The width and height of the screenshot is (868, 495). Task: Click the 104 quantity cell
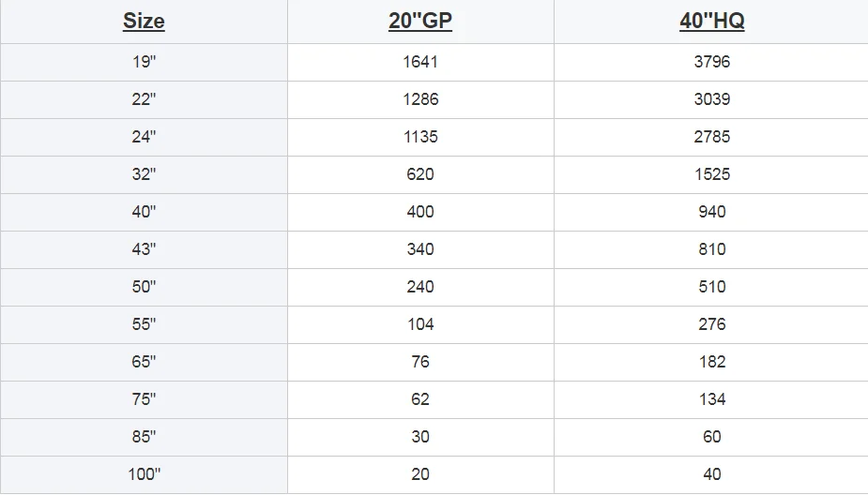pyautogui.click(x=420, y=324)
